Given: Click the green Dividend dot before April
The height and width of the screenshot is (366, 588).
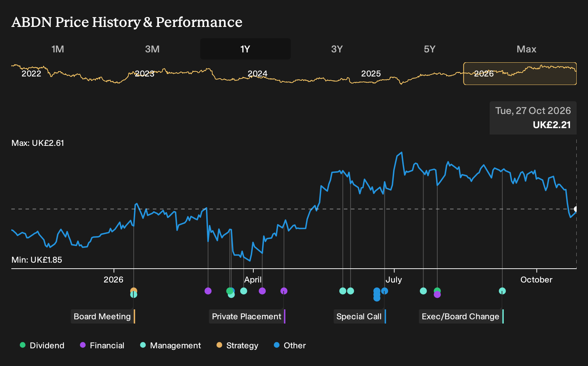Looking at the screenshot, I should pyautogui.click(x=229, y=291).
